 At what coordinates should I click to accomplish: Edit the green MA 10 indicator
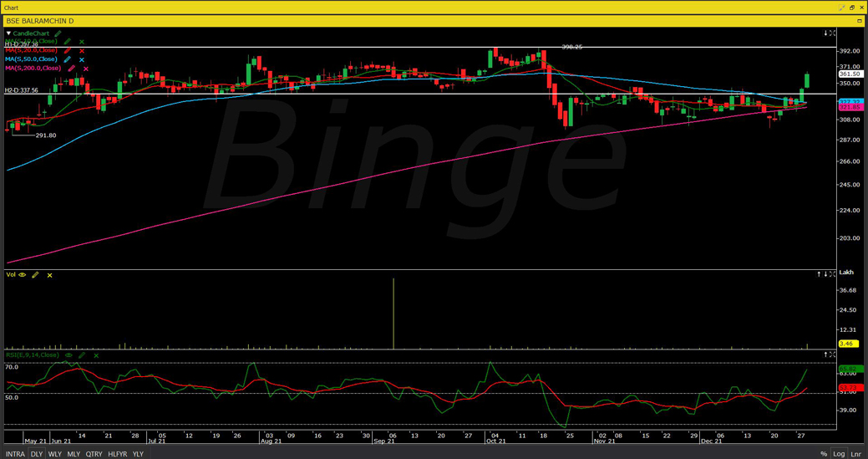coord(68,42)
